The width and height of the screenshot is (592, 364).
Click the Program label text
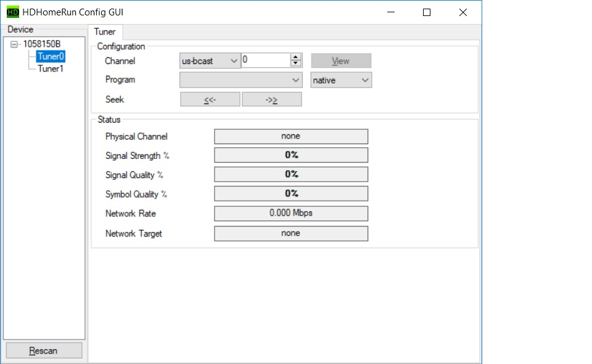120,79
